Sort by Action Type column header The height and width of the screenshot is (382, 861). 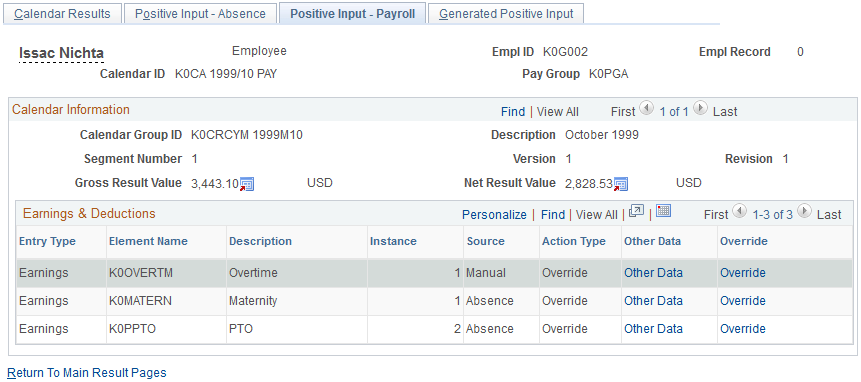coord(574,241)
